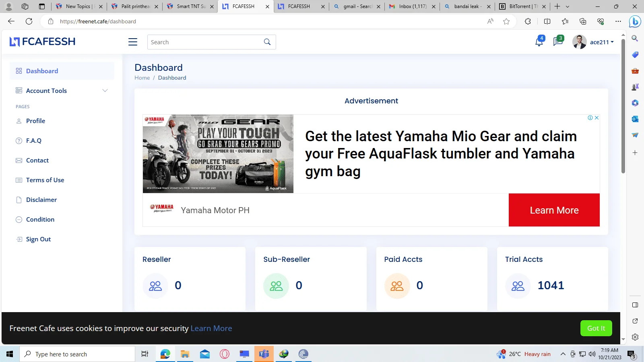This screenshot has width=644, height=362.
Task: Open Edge sidebar Tools briefcase icon
Action: pyautogui.click(x=635, y=71)
